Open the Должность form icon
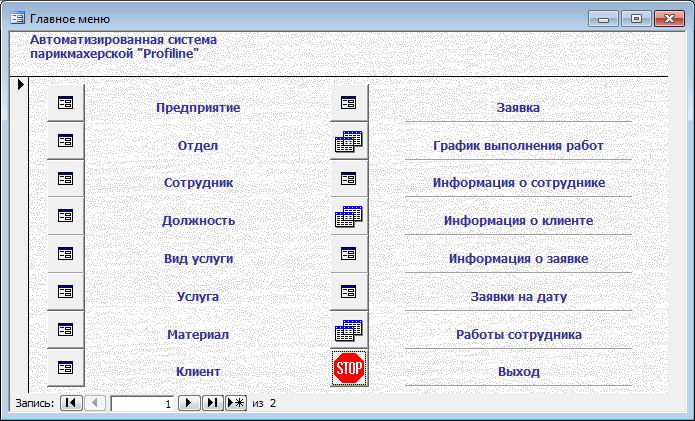 [66, 216]
